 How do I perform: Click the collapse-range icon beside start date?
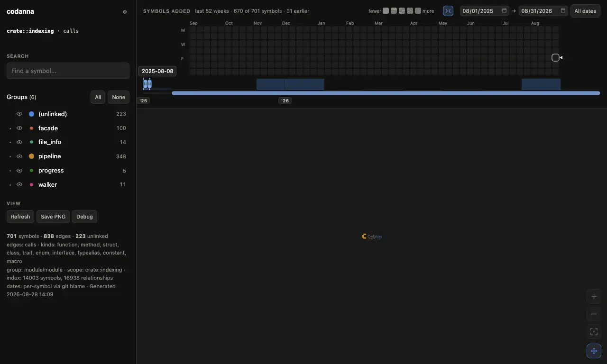(x=448, y=11)
